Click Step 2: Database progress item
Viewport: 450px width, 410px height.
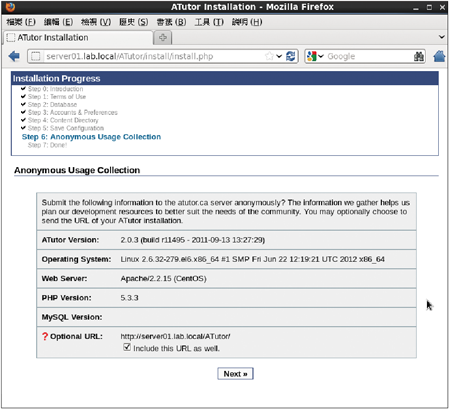click(x=52, y=104)
